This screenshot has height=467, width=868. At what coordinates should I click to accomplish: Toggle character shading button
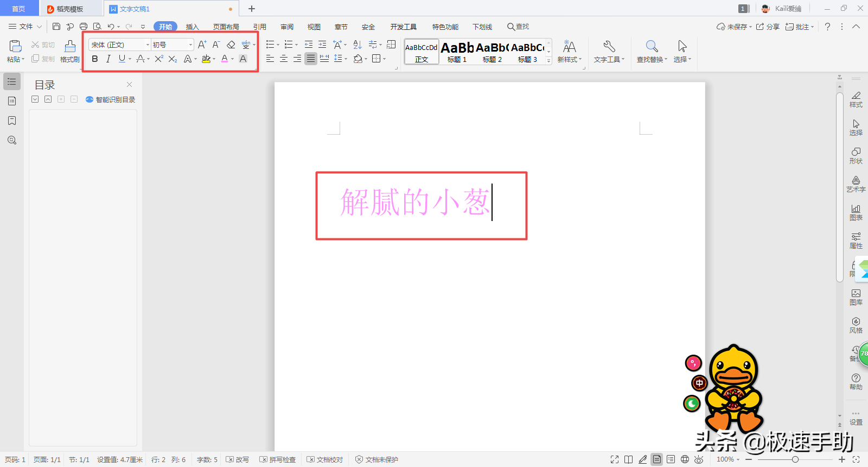coord(243,59)
